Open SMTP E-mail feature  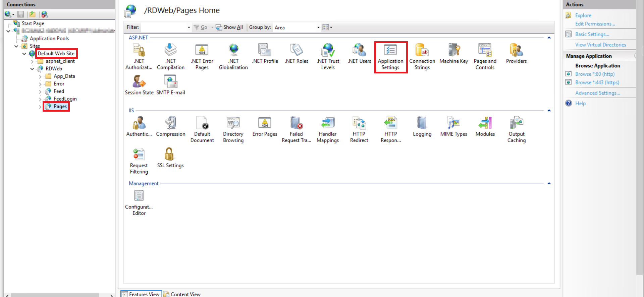coord(170,85)
